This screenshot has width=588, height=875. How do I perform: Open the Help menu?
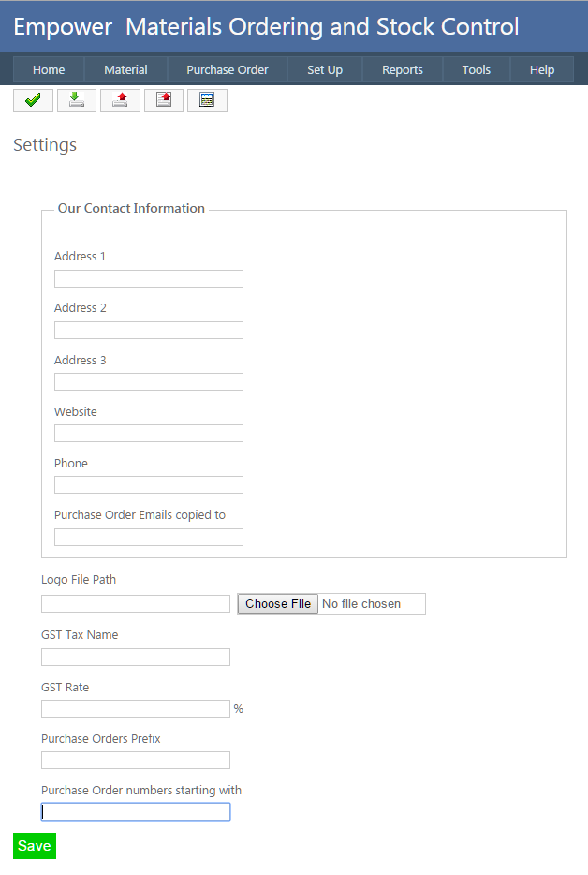(542, 69)
